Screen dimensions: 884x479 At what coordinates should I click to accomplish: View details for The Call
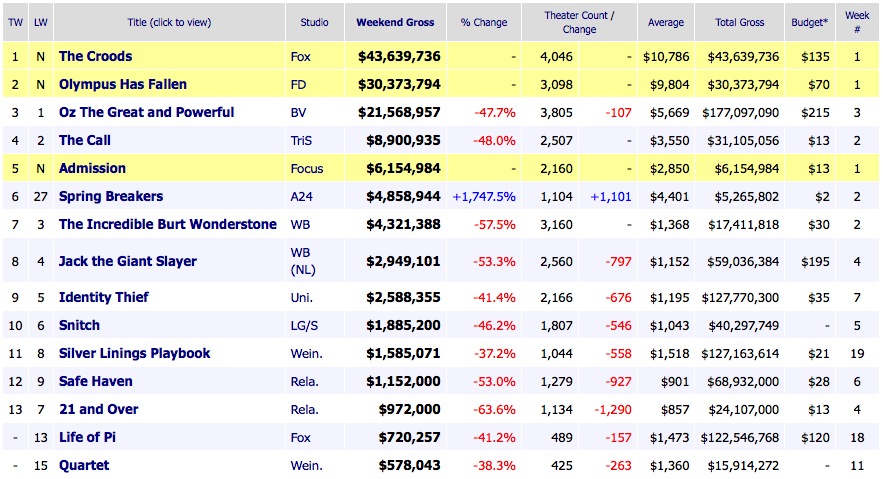coord(85,140)
